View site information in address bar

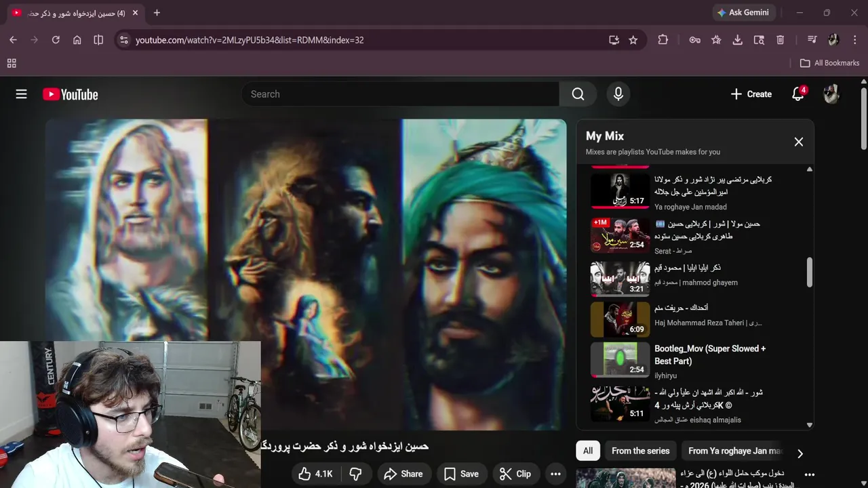click(123, 40)
